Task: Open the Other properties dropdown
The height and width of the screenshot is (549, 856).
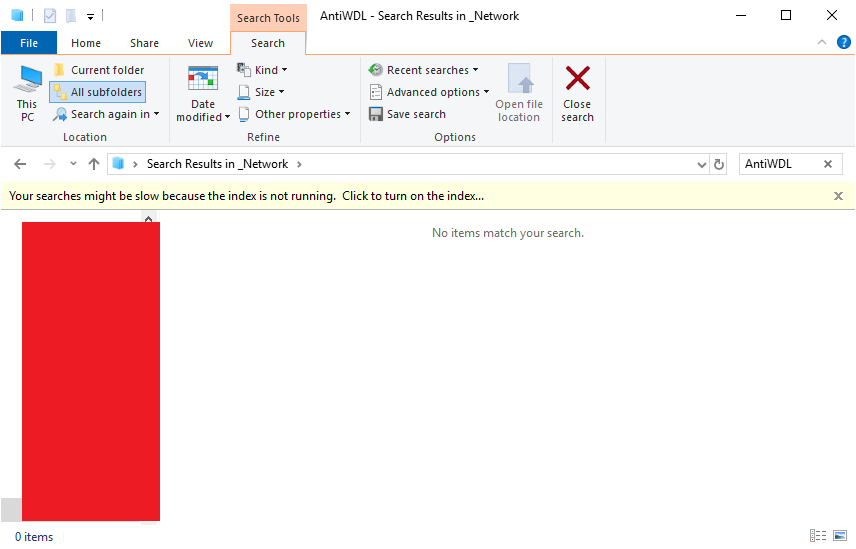Action: pyautogui.click(x=294, y=114)
